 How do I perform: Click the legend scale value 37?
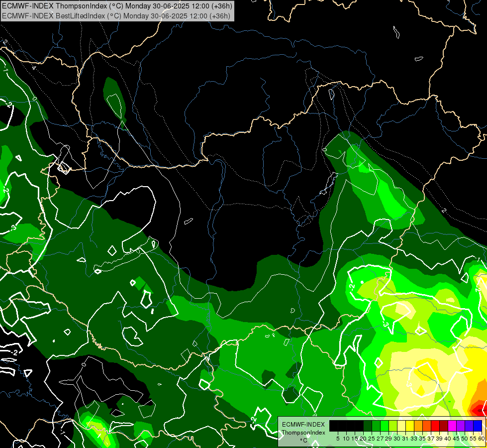(x=431, y=439)
